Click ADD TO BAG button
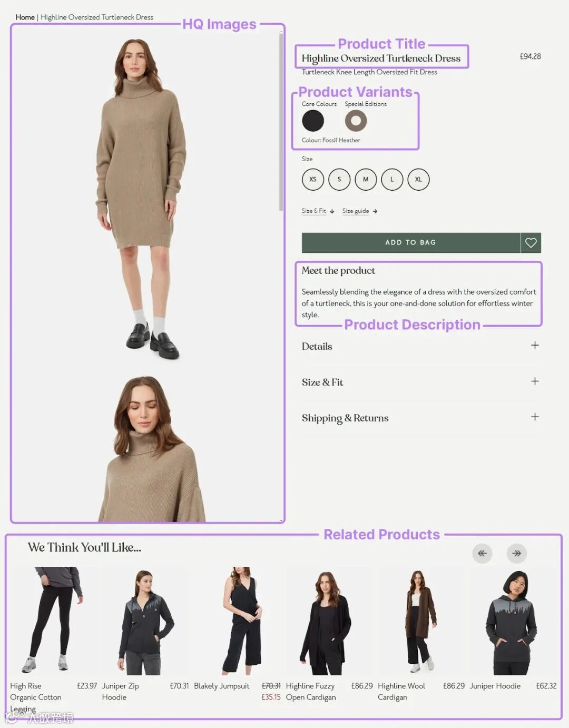The width and height of the screenshot is (569, 728). (411, 242)
